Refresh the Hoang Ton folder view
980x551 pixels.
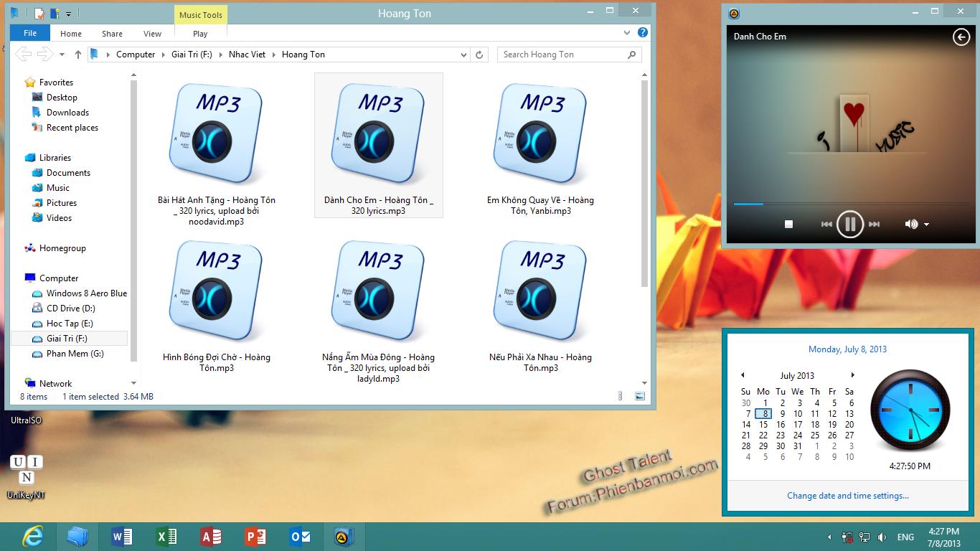480,55
